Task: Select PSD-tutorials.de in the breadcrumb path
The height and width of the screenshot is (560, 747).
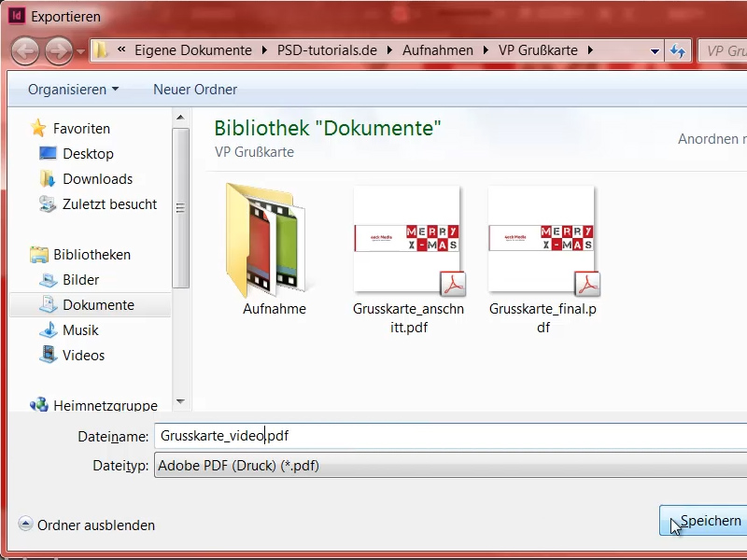Action: click(327, 50)
